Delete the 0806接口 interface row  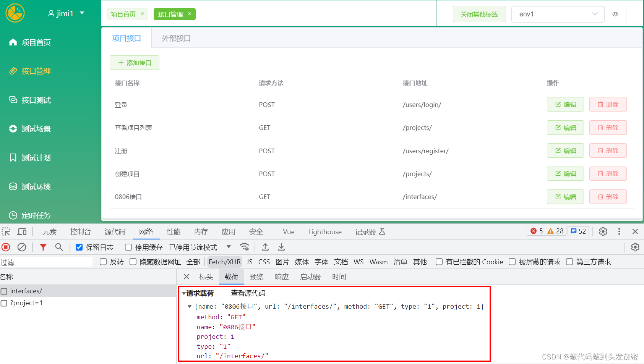[x=608, y=197]
